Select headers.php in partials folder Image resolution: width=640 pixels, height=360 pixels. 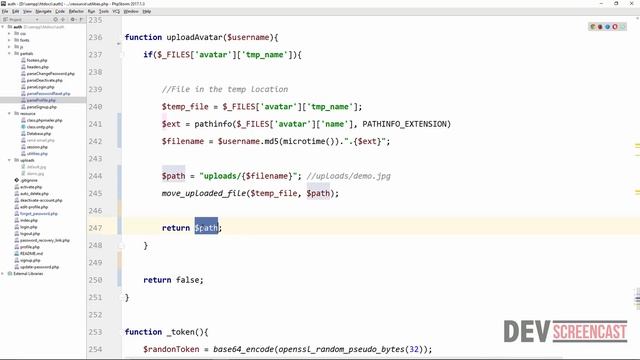[35, 67]
